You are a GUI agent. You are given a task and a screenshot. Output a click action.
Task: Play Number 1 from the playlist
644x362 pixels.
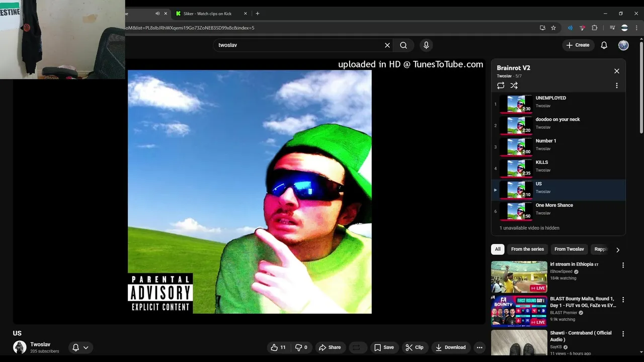[x=558, y=147]
